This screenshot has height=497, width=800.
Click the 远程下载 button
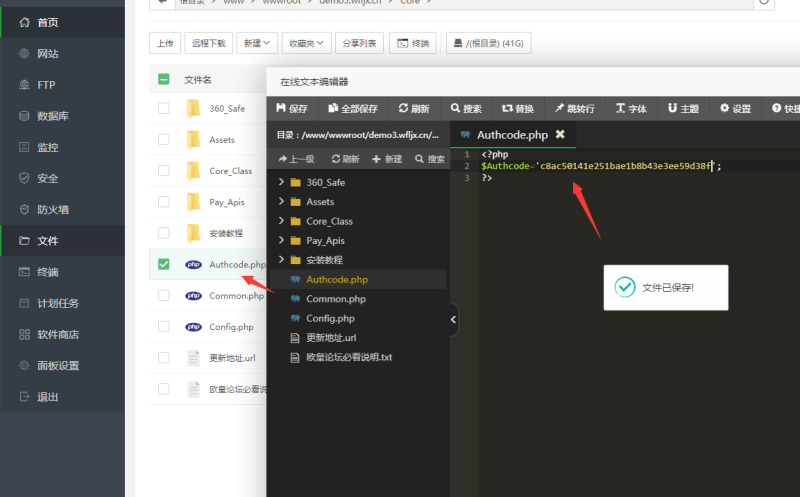click(x=209, y=43)
